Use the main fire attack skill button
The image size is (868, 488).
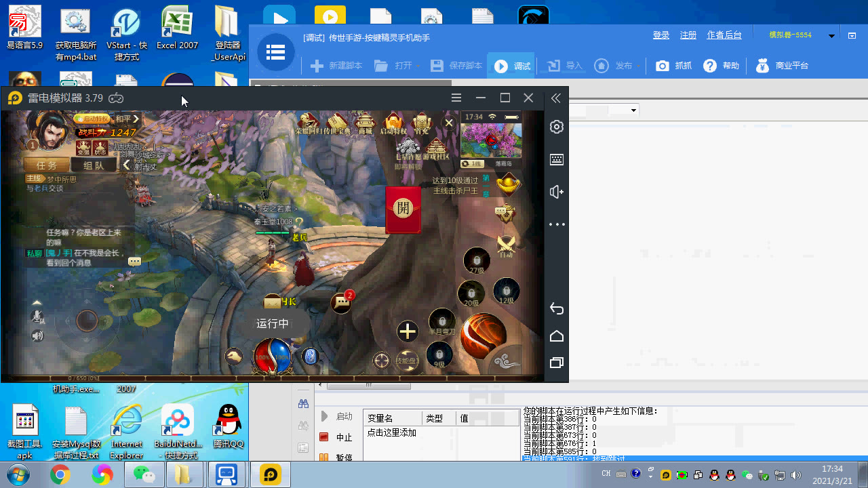(484, 335)
